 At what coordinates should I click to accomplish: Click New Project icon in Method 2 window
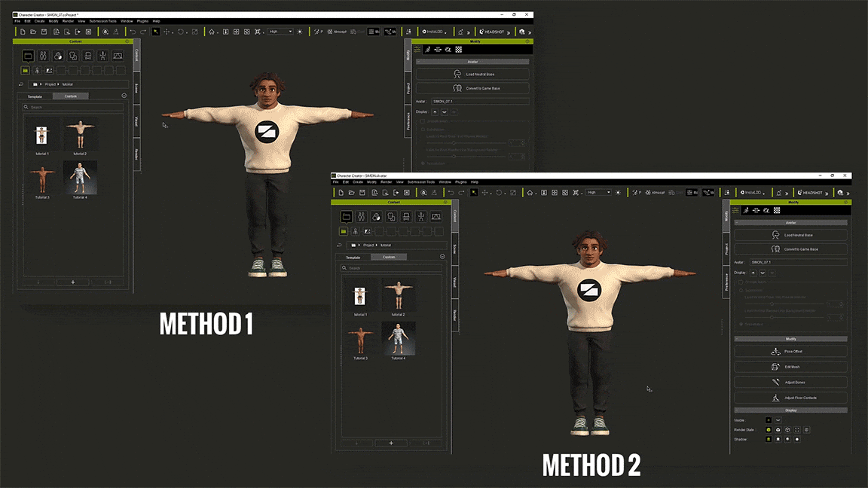(x=341, y=193)
